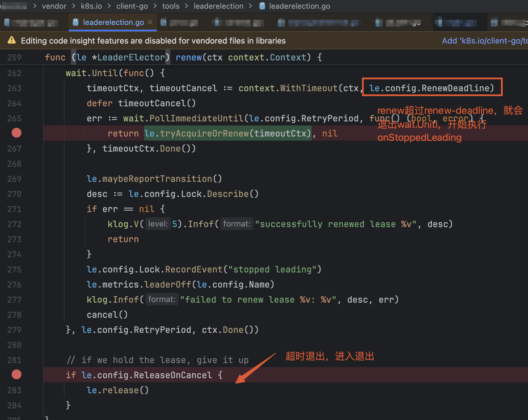The image size is (528, 420).
Task: Remove the breakpoint on the ReleaseOnCancel line
Action: (17, 375)
